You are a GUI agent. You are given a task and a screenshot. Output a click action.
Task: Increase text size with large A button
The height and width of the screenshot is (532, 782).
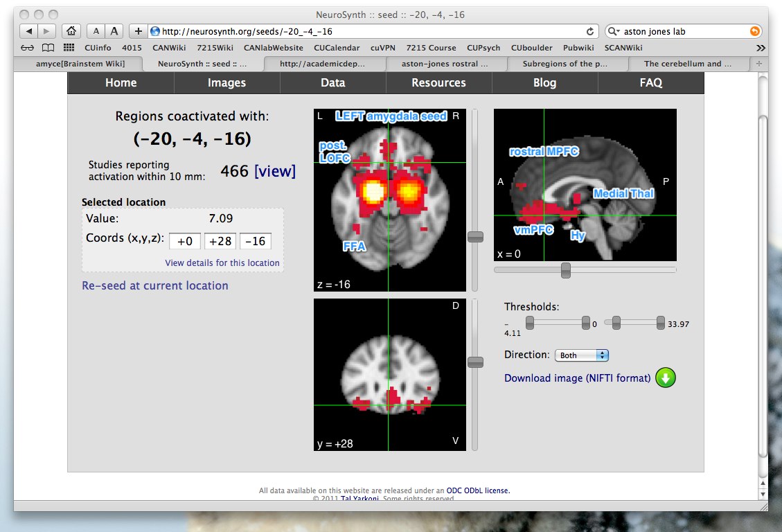click(x=114, y=31)
